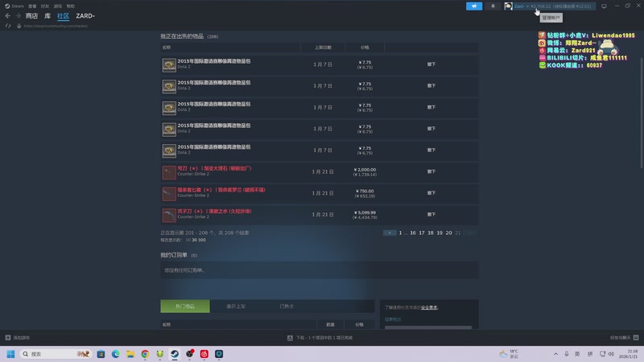The image size is (644, 362).
Task: Open the 安全事宜 link
Action: pos(429,307)
